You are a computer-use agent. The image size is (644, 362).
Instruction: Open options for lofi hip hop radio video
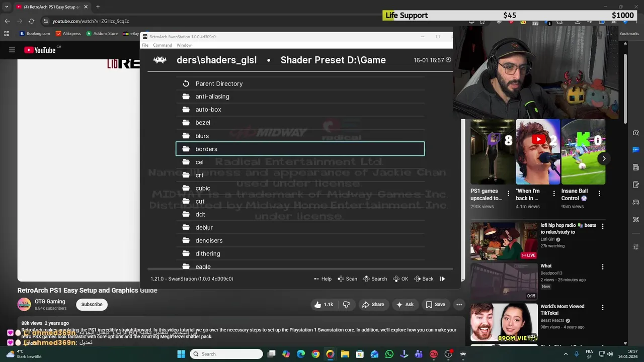tap(602, 226)
